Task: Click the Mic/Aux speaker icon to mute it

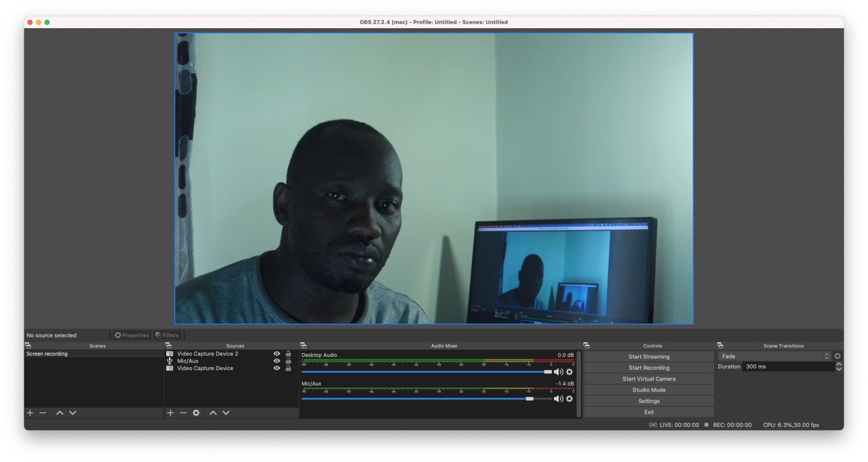Action: pyautogui.click(x=558, y=398)
